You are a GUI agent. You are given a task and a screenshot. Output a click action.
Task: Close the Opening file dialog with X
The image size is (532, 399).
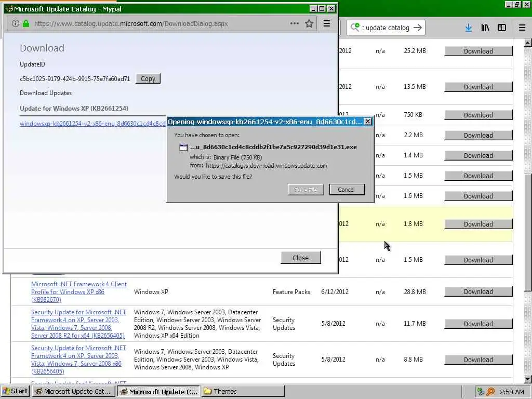point(367,122)
